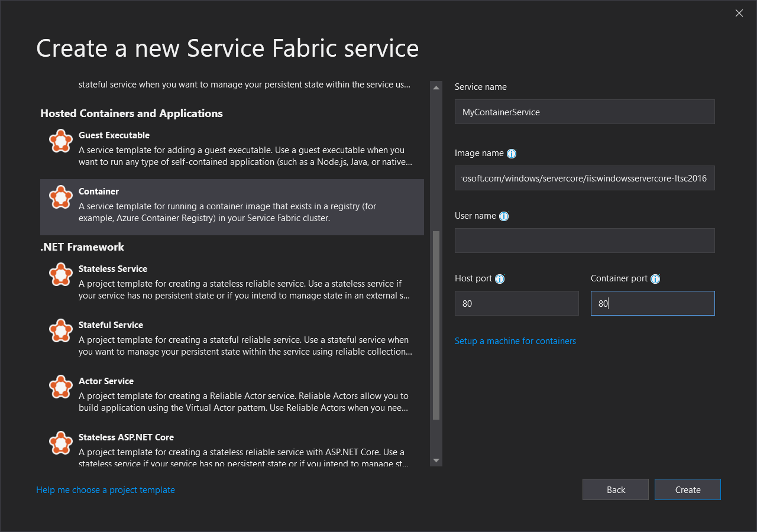The width and height of the screenshot is (757, 532).
Task: Click the Stateless ASP.NET Core icon
Action: tap(60, 443)
